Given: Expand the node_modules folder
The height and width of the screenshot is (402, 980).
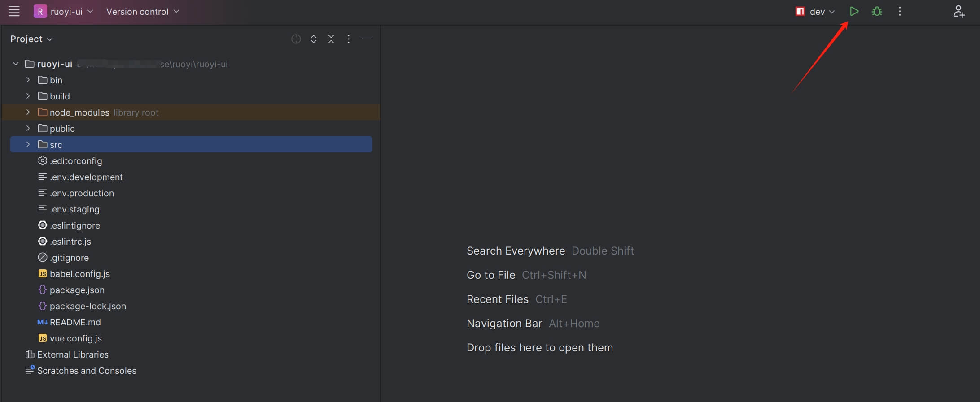Looking at the screenshot, I should coord(28,112).
